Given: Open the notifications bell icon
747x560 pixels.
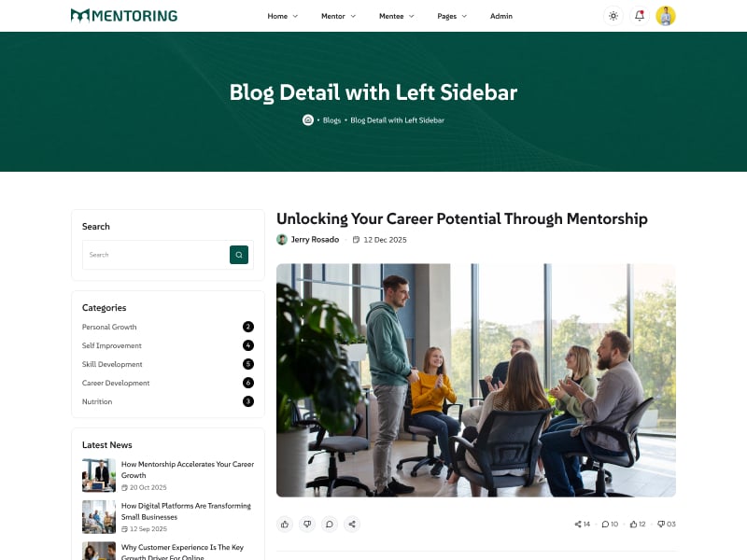Looking at the screenshot, I should tap(640, 16).
